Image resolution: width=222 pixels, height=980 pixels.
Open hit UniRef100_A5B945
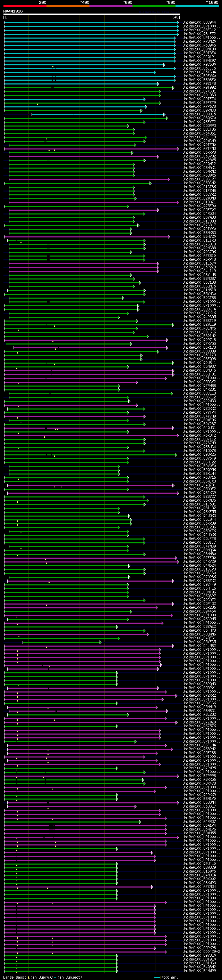pyautogui.click(x=199, y=45)
